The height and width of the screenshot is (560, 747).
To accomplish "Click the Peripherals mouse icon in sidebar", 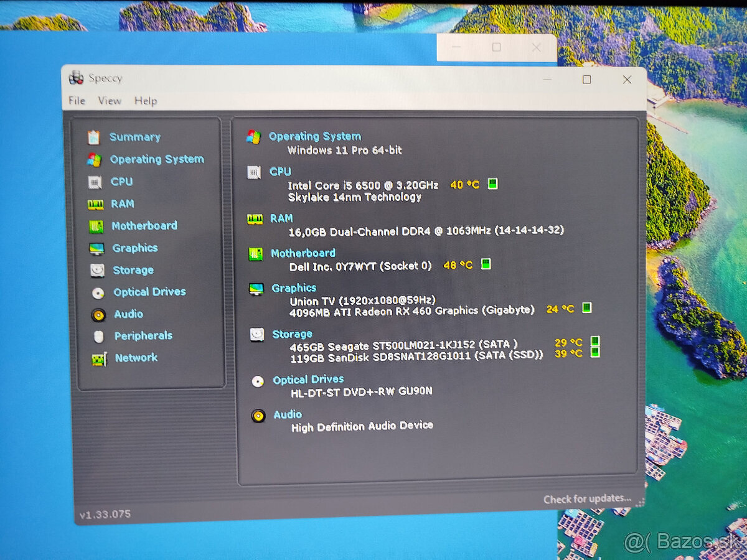I will click(98, 337).
